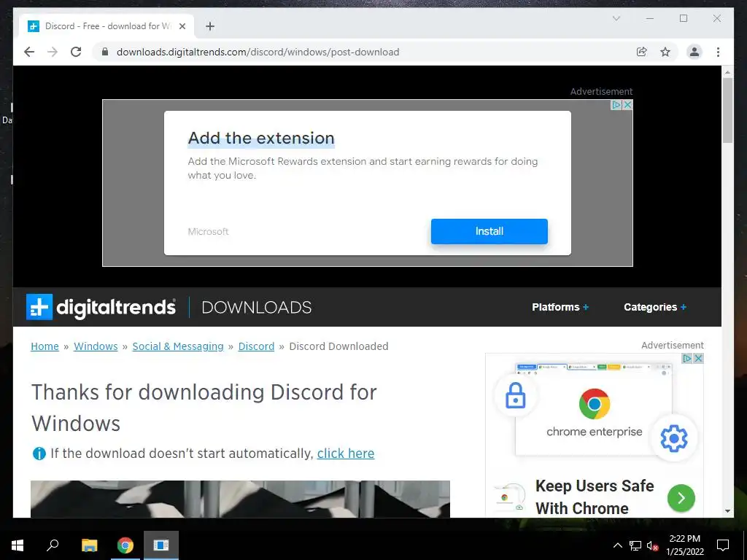Install the Microsoft Rewards extension
Image resolution: width=747 pixels, height=560 pixels.
[x=489, y=231]
